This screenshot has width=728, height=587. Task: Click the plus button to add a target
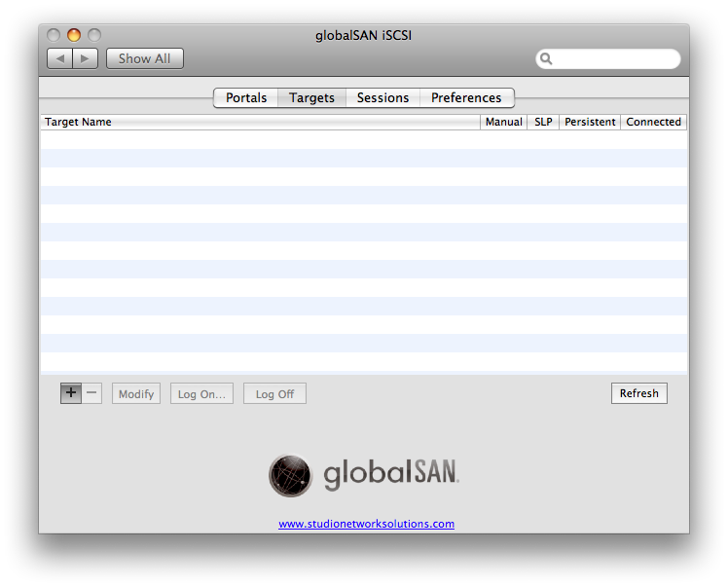71,393
